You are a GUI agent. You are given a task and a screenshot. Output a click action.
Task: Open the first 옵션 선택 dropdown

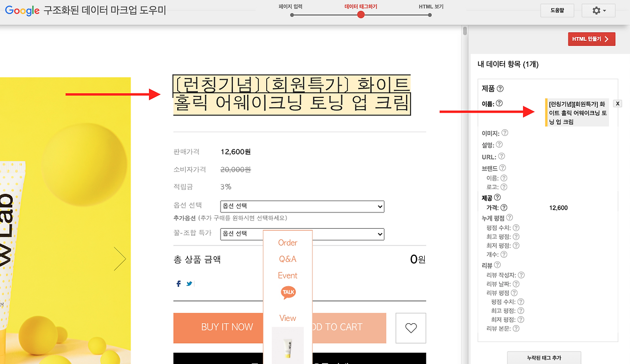click(x=302, y=207)
